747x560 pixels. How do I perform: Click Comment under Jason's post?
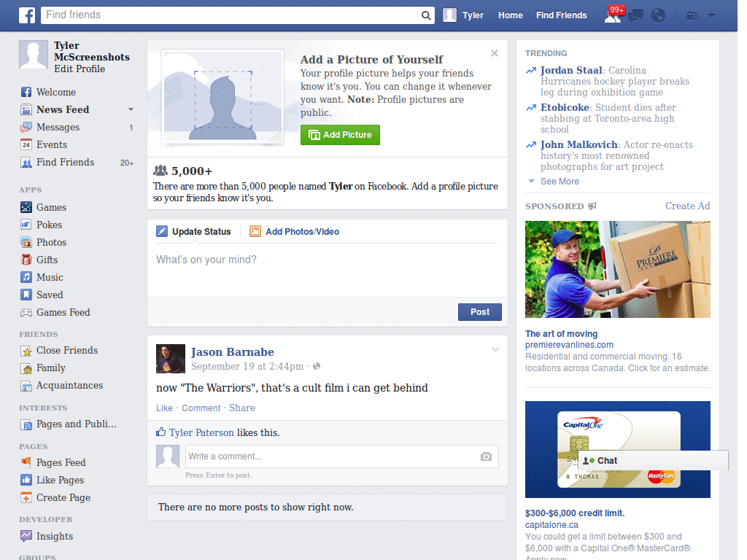[201, 408]
